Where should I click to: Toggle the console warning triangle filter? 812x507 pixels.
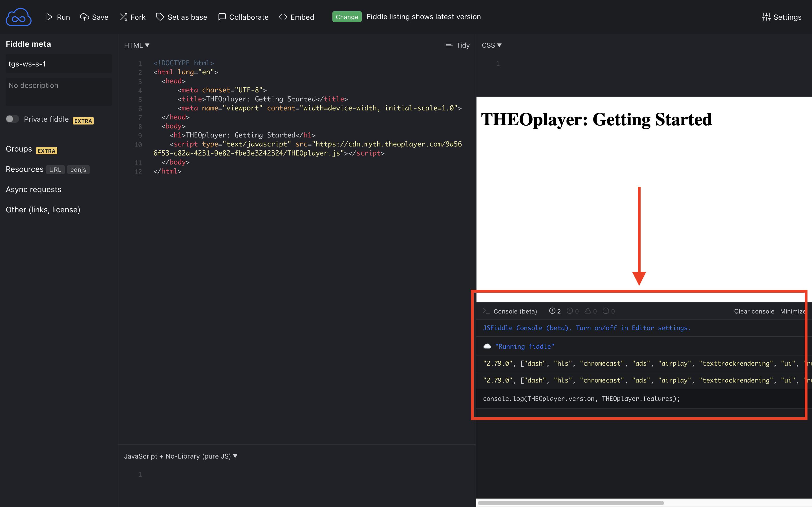[590, 311]
